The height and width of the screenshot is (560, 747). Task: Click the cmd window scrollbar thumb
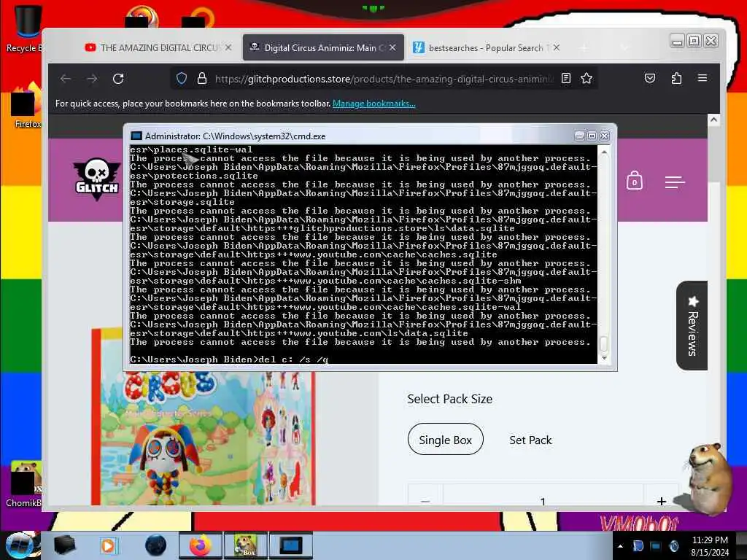[603, 343]
